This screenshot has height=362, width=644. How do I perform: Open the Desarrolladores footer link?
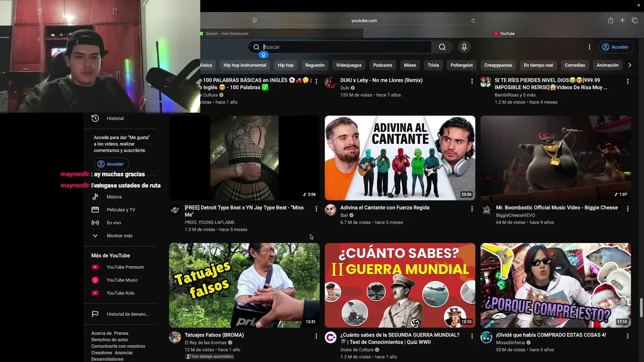[107, 359]
